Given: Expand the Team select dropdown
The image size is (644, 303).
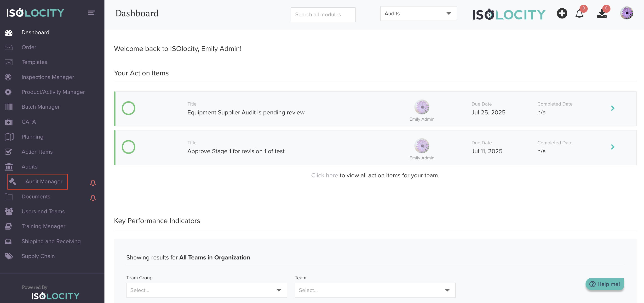Looking at the screenshot, I should point(375,290).
